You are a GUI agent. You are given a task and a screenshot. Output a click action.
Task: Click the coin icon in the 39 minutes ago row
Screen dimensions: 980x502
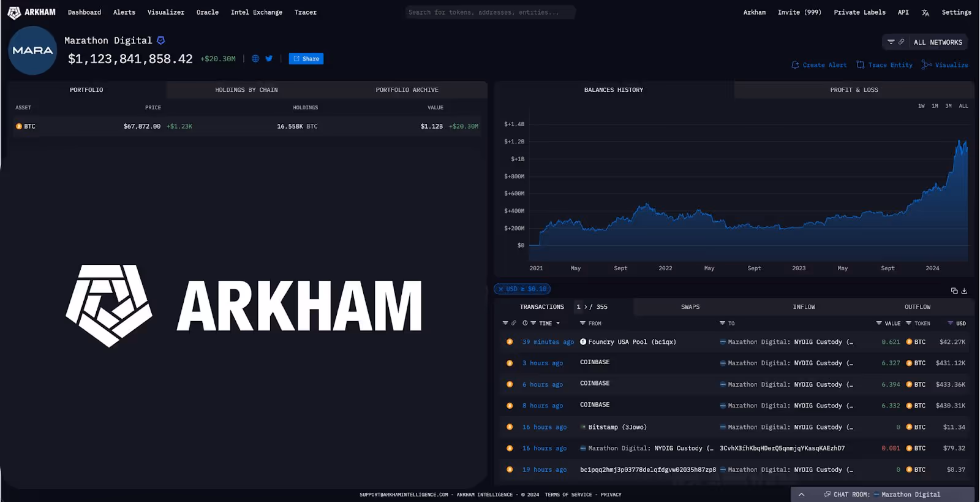tap(510, 342)
